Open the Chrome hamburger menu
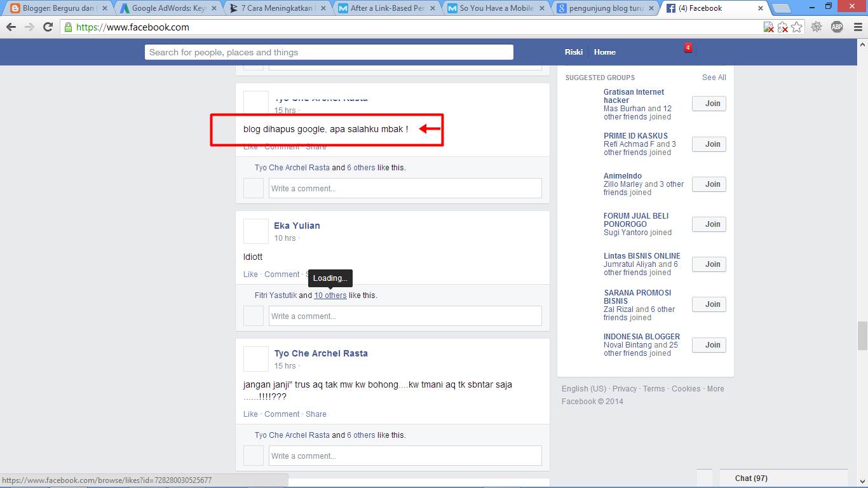Screen dimensions: 868x488 (857, 27)
